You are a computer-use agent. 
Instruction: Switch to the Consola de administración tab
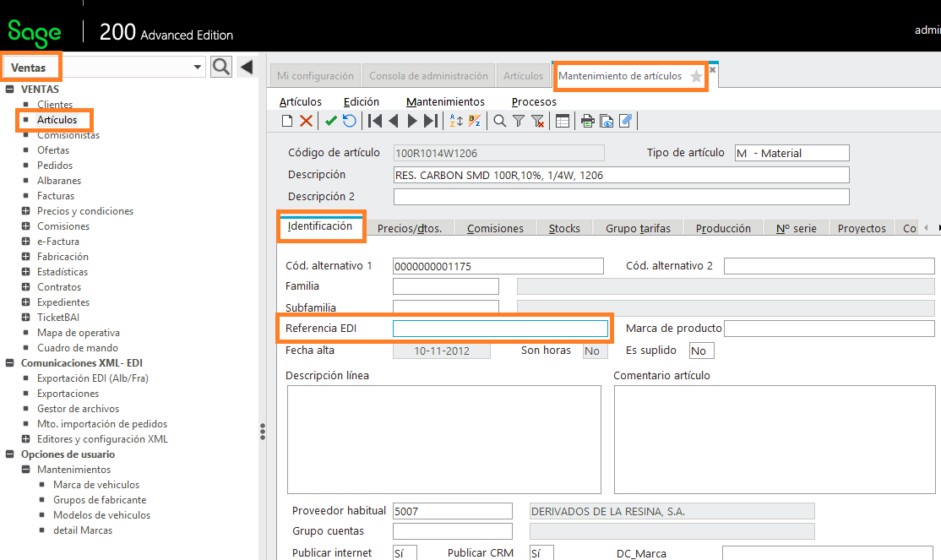[x=428, y=76]
